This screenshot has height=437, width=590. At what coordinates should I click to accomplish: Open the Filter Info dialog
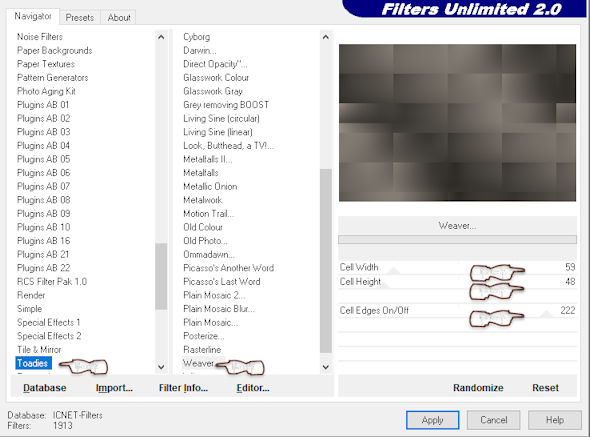coord(183,388)
